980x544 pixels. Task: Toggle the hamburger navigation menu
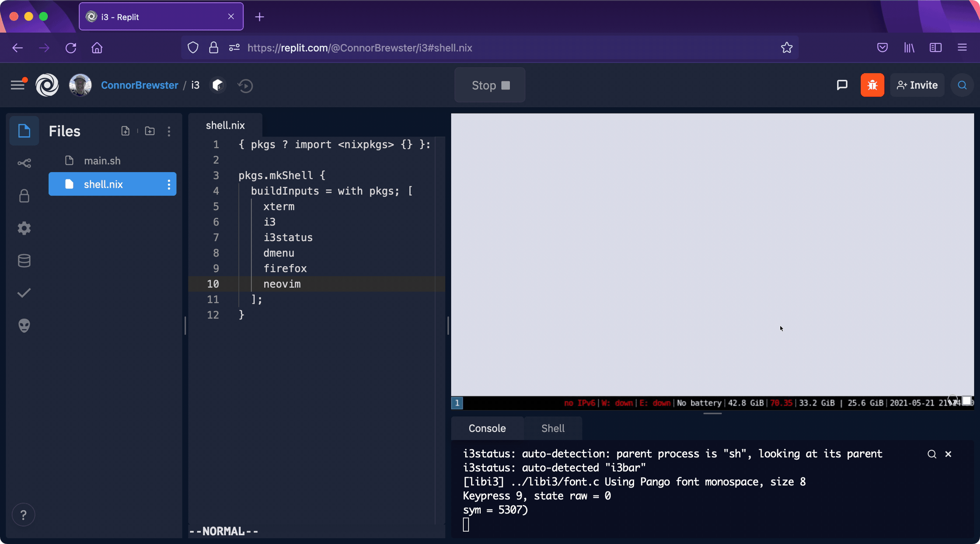18,85
